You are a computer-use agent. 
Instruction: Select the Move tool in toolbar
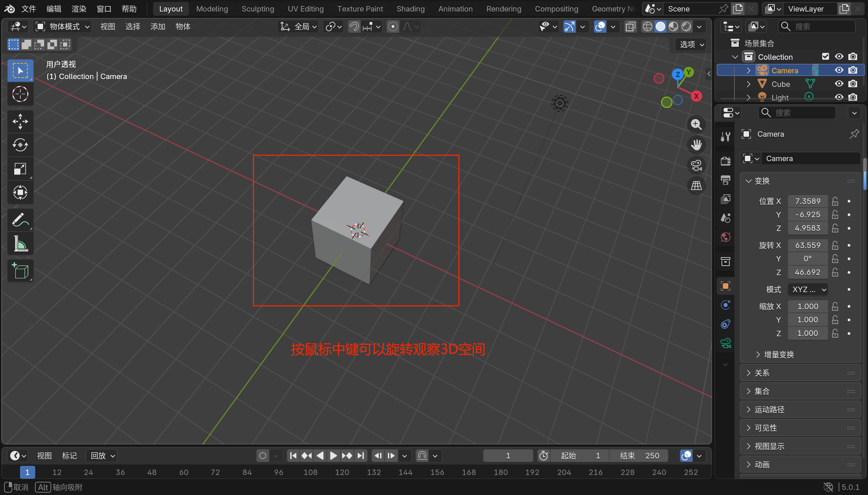pos(20,121)
